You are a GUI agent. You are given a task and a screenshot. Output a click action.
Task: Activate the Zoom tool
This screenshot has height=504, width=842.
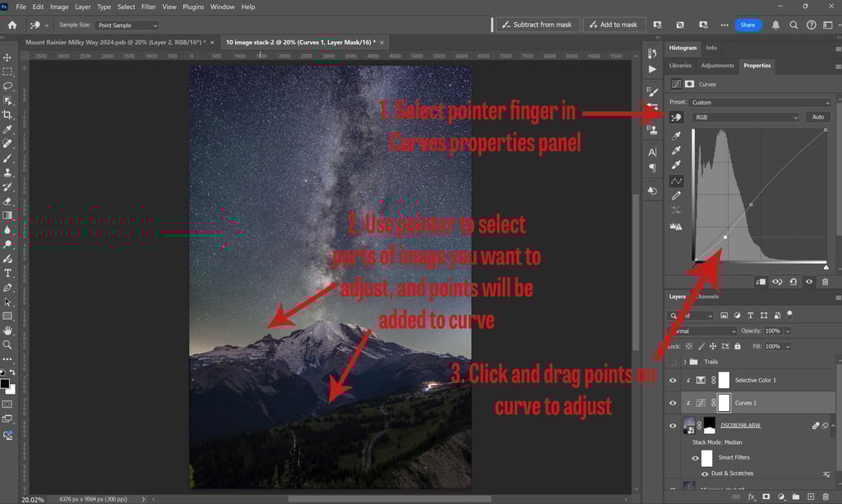(x=7, y=344)
